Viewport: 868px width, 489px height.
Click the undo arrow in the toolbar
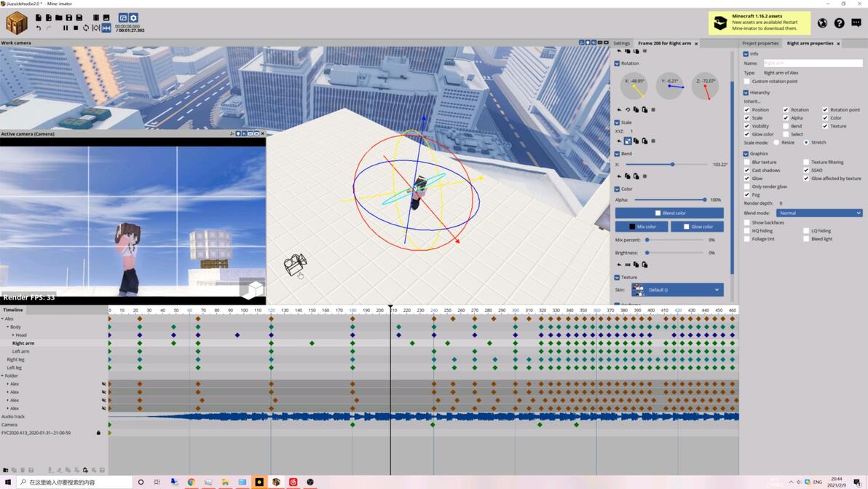pos(39,28)
